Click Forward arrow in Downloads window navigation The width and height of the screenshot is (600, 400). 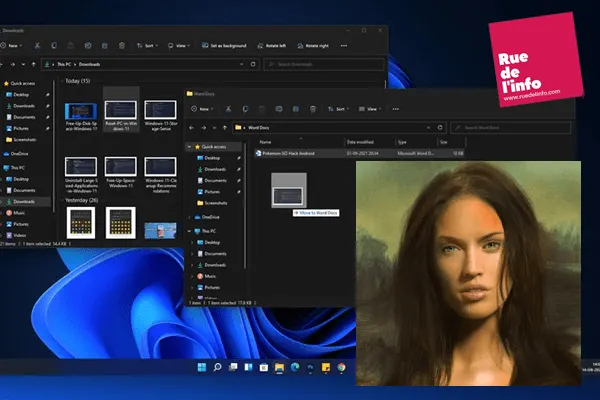(13, 64)
